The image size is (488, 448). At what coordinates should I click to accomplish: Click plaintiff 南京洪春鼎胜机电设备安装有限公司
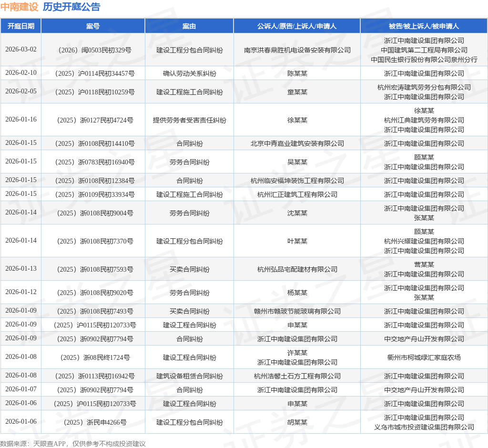297,50
